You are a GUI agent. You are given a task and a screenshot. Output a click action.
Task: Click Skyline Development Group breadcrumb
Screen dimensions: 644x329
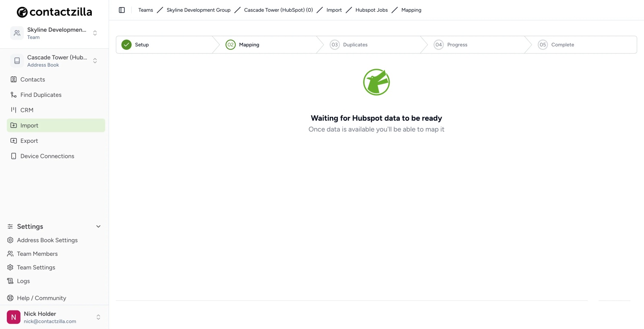(198, 10)
